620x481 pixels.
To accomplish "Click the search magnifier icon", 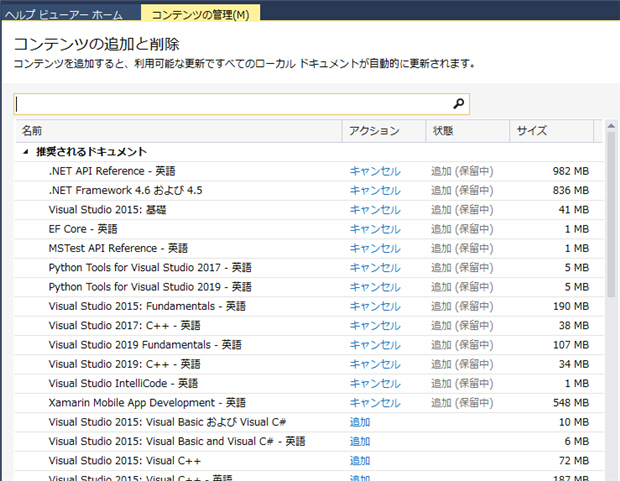I will (x=458, y=104).
